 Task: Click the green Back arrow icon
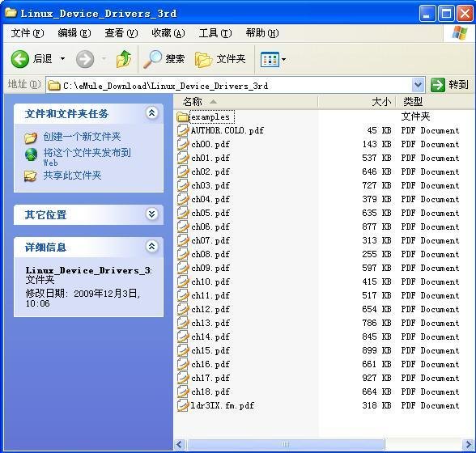click(19, 59)
